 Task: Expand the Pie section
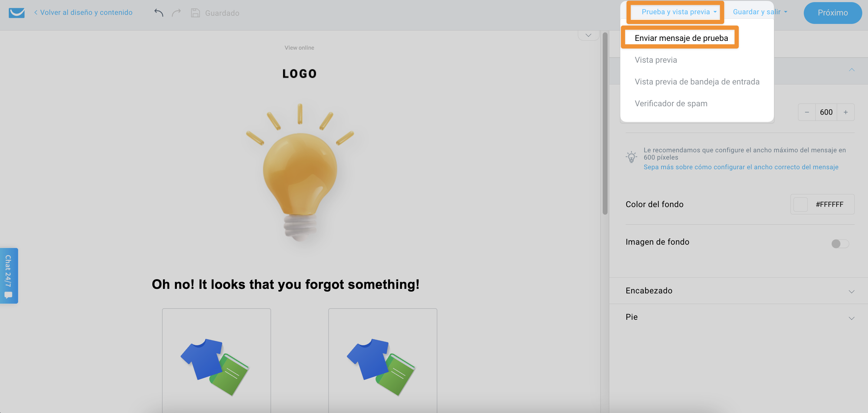point(738,317)
